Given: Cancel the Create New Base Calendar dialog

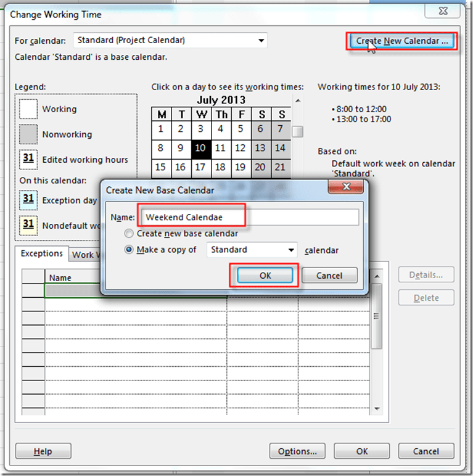Looking at the screenshot, I should pyautogui.click(x=330, y=276).
